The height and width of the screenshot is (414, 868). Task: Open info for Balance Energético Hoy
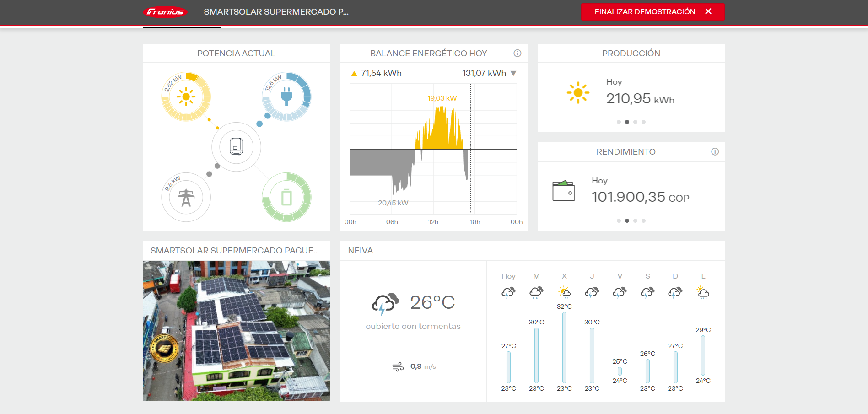pos(517,53)
